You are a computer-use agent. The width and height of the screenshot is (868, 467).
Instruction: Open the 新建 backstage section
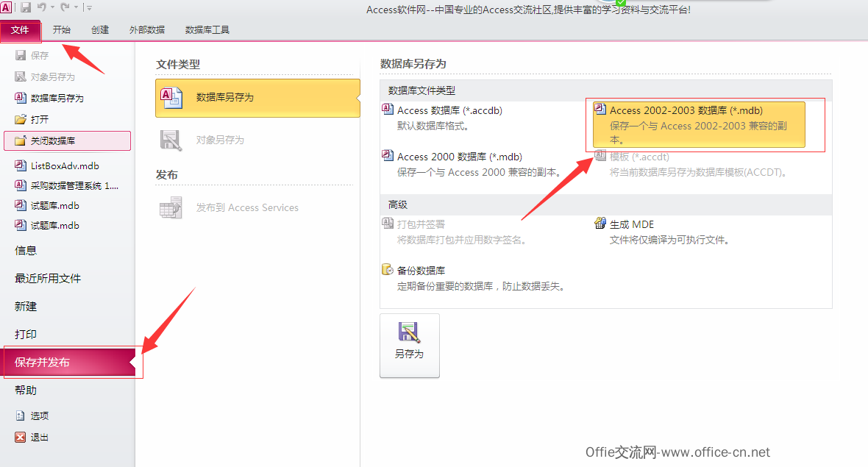(26, 307)
